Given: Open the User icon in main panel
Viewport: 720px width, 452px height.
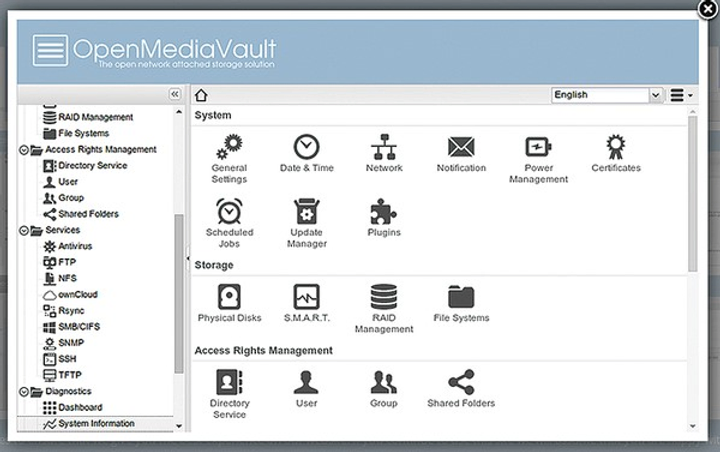Looking at the screenshot, I should click(x=306, y=389).
